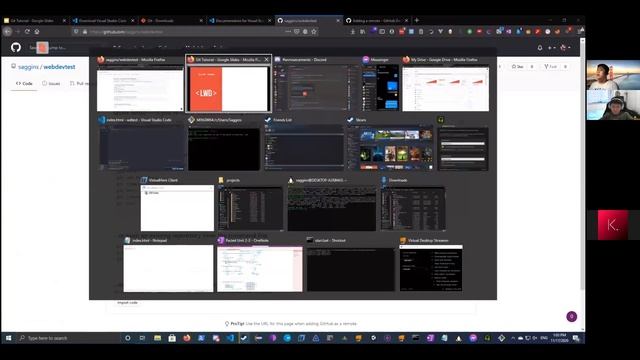
Task: Open Microsoft Store from the taskbar
Action: [172, 338]
